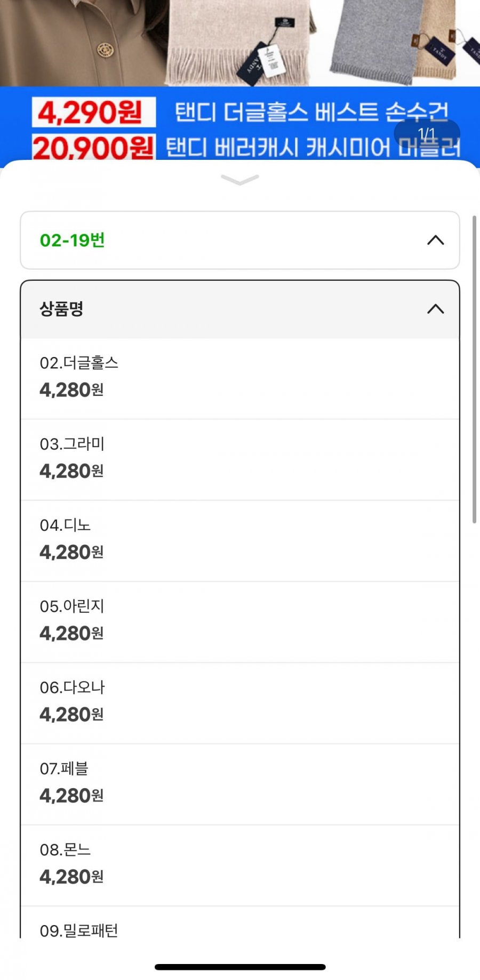Choose the 04.디노 product option

point(239,540)
